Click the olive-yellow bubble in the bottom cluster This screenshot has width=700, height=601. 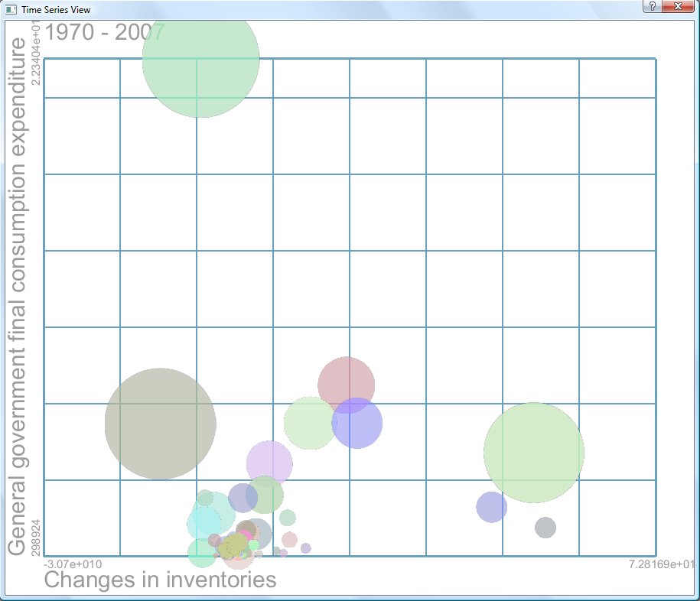233,546
